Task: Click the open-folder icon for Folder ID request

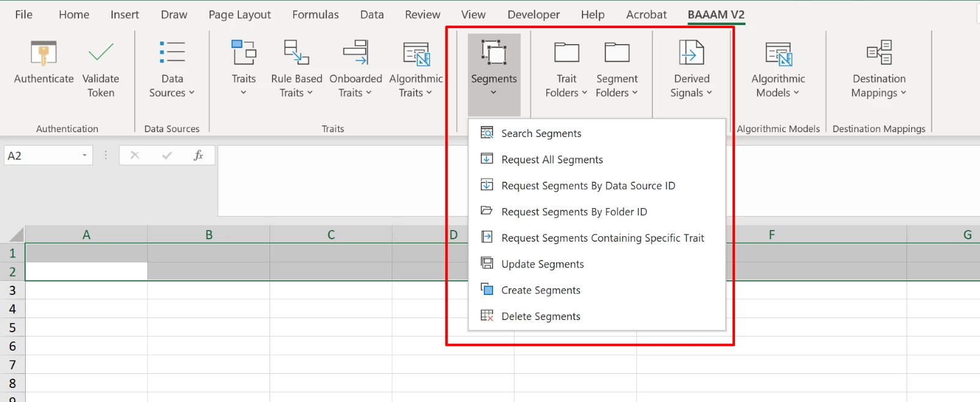Action: [x=487, y=211]
